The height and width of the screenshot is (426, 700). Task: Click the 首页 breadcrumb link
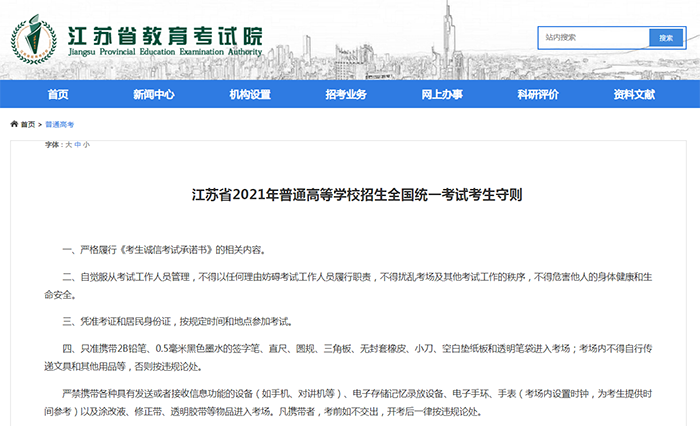[x=28, y=125]
